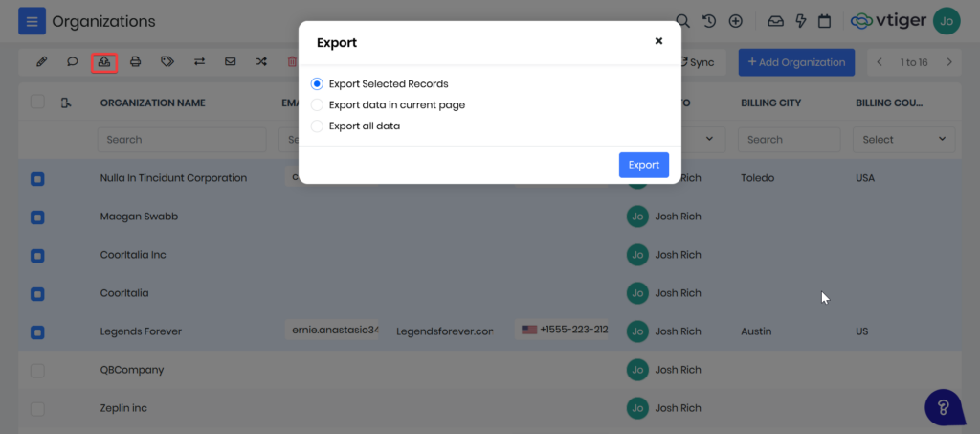Open Billing Country Select dropdown
This screenshot has height=434, width=980.
903,140
